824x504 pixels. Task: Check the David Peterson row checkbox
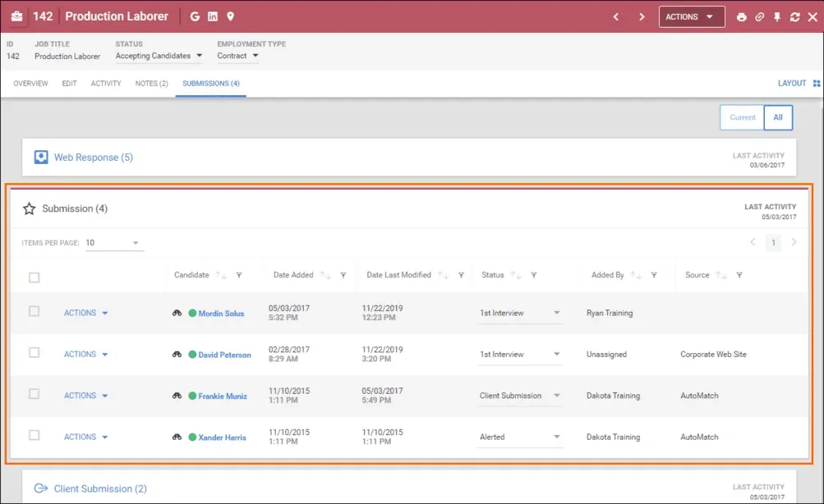pyautogui.click(x=35, y=353)
